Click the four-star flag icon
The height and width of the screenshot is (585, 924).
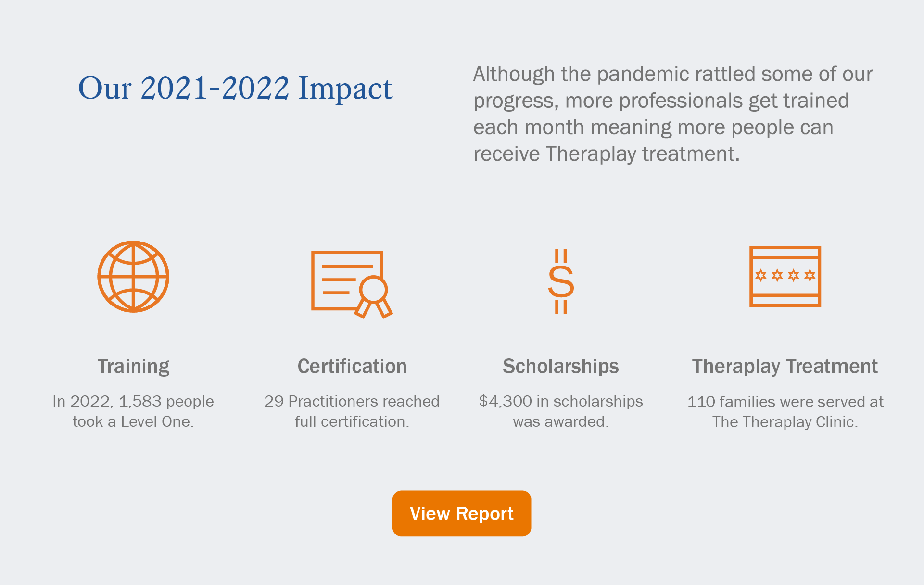785,276
